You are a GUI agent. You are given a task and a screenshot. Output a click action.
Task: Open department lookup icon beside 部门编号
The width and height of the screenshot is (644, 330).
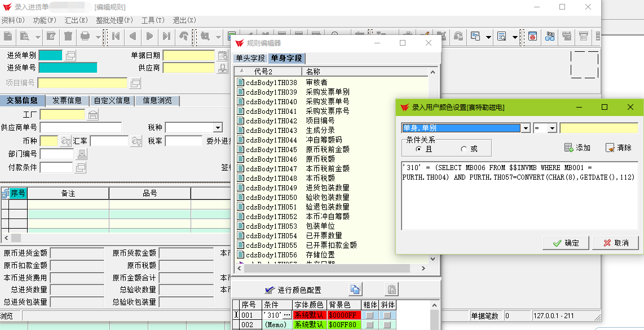pyautogui.click(x=82, y=154)
